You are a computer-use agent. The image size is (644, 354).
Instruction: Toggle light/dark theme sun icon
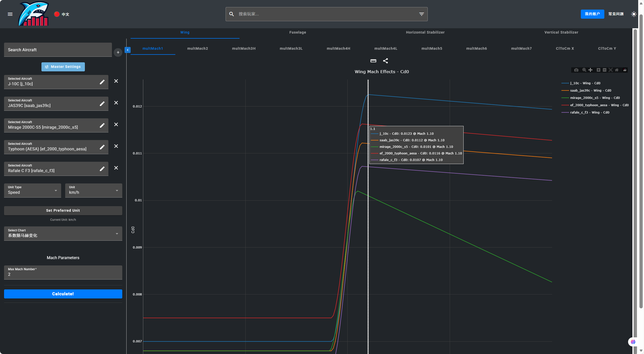point(634,14)
